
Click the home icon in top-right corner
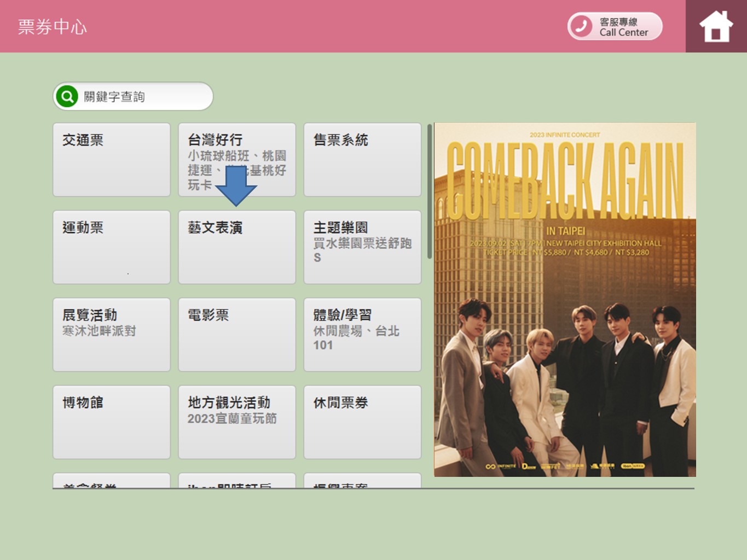coord(716,26)
